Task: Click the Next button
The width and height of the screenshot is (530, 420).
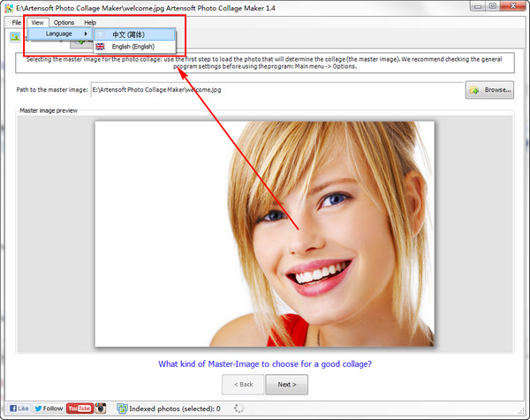Action: 286,384
